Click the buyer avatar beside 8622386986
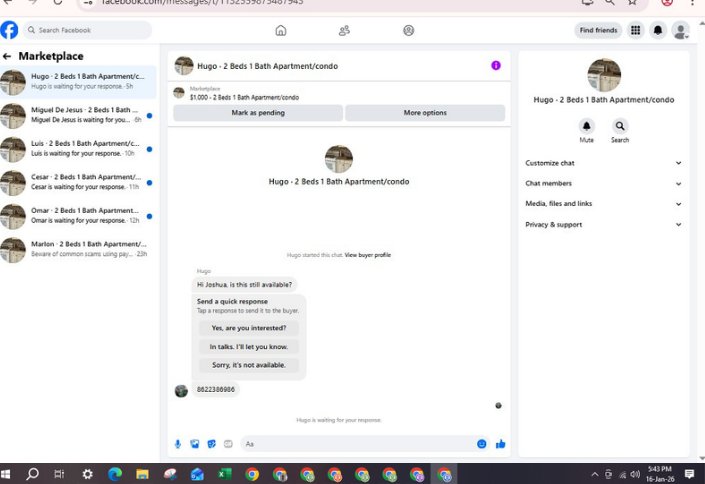 pyautogui.click(x=181, y=391)
